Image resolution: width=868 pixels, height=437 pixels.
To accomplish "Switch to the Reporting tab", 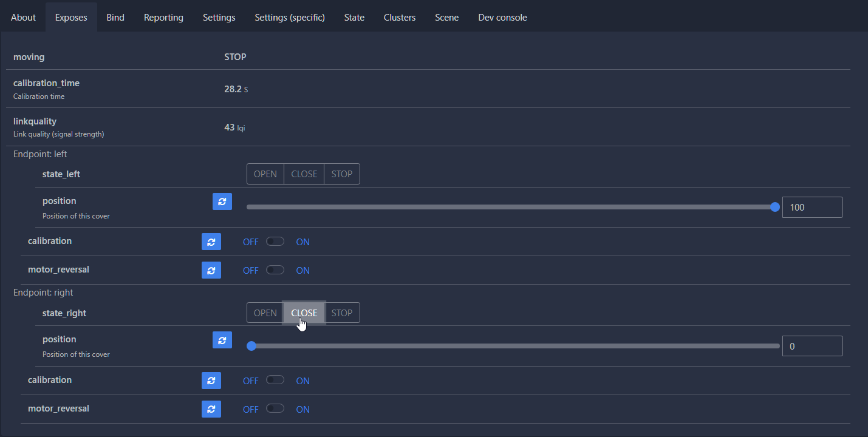I will [x=163, y=17].
